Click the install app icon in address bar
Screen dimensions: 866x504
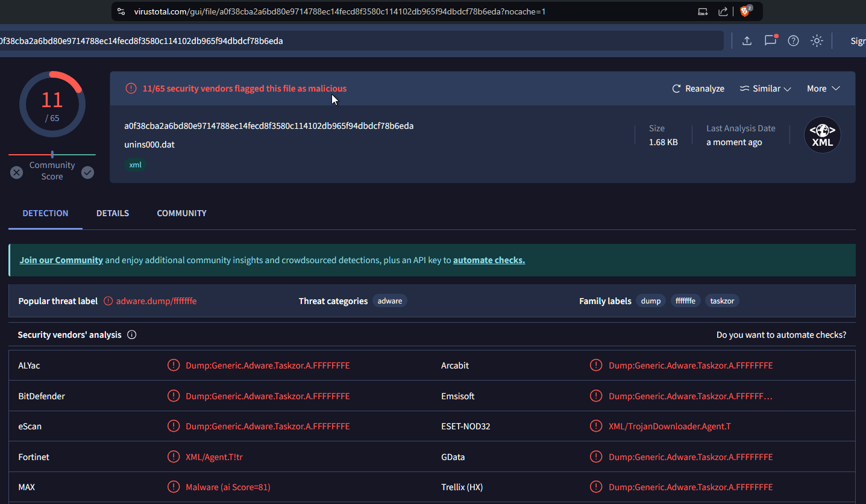[703, 11]
